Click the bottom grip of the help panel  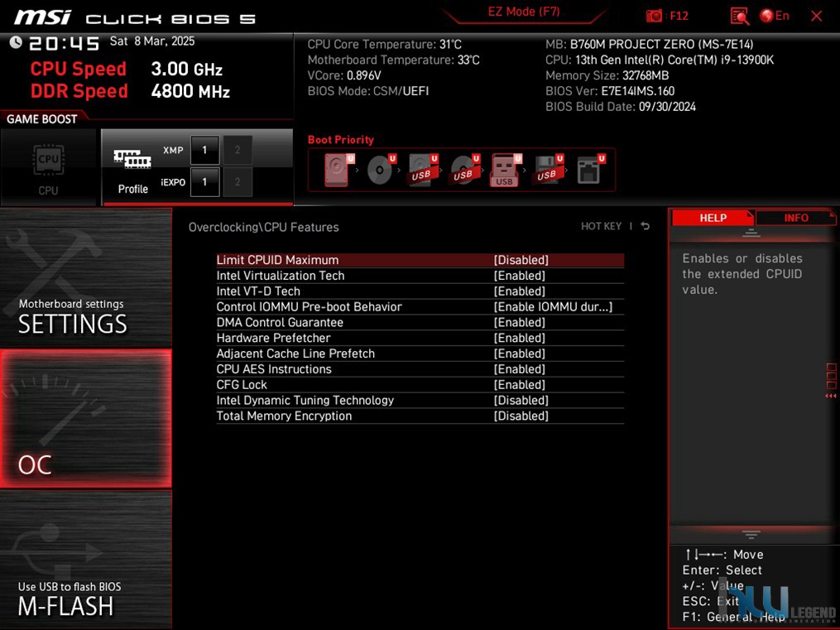click(751, 535)
